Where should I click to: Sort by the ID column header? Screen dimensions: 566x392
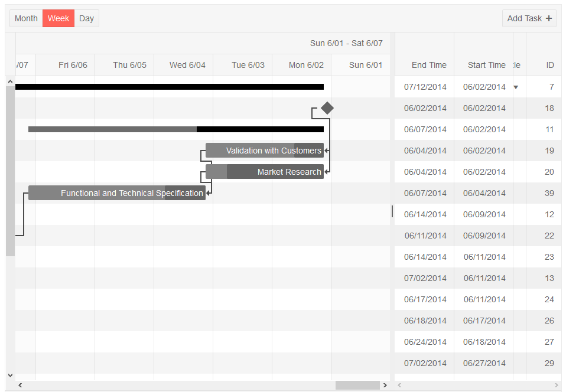click(550, 65)
